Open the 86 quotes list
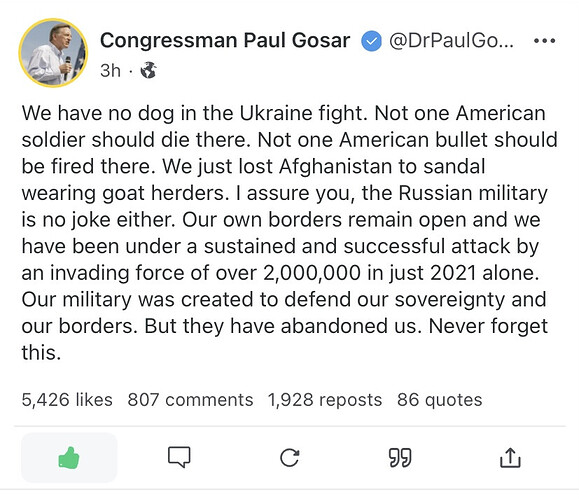The height and width of the screenshot is (499, 579). [x=440, y=400]
